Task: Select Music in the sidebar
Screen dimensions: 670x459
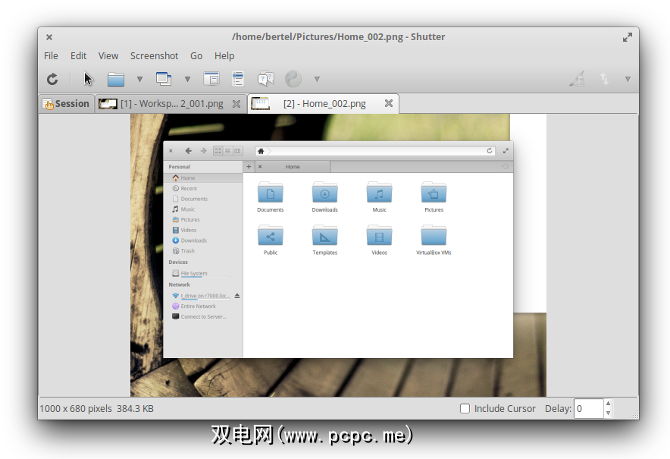Action: 203,209
